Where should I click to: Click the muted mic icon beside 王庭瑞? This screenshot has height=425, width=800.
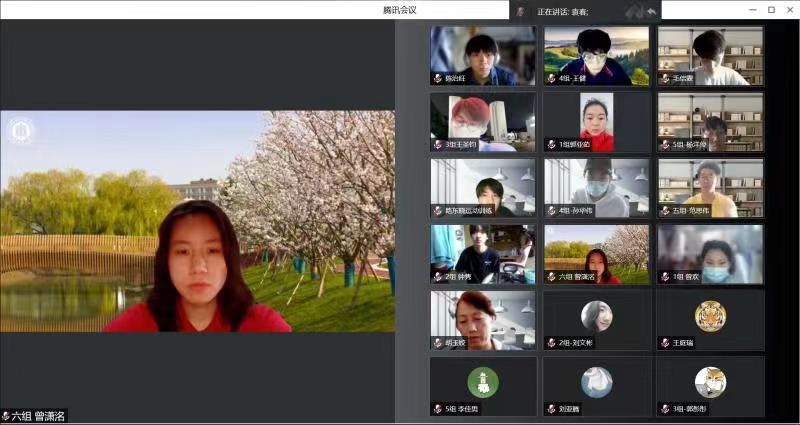click(664, 342)
